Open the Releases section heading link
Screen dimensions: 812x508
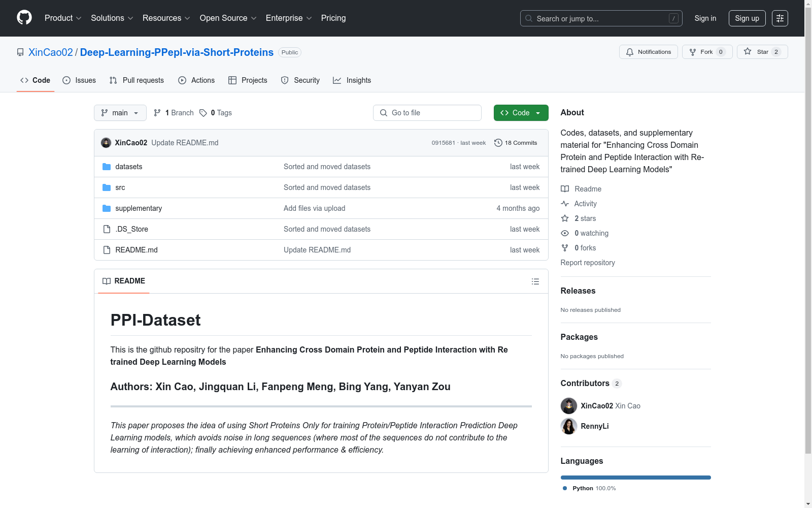tap(578, 291)
